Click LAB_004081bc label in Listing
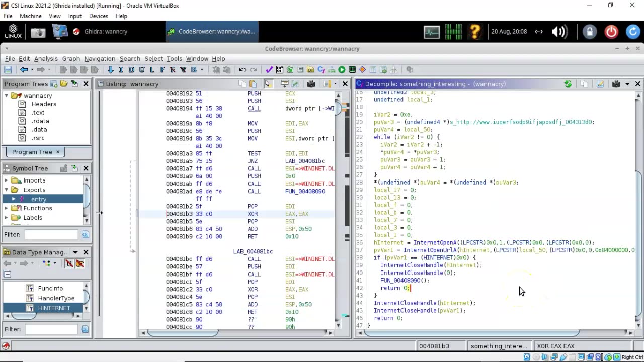 pos(253,251)
